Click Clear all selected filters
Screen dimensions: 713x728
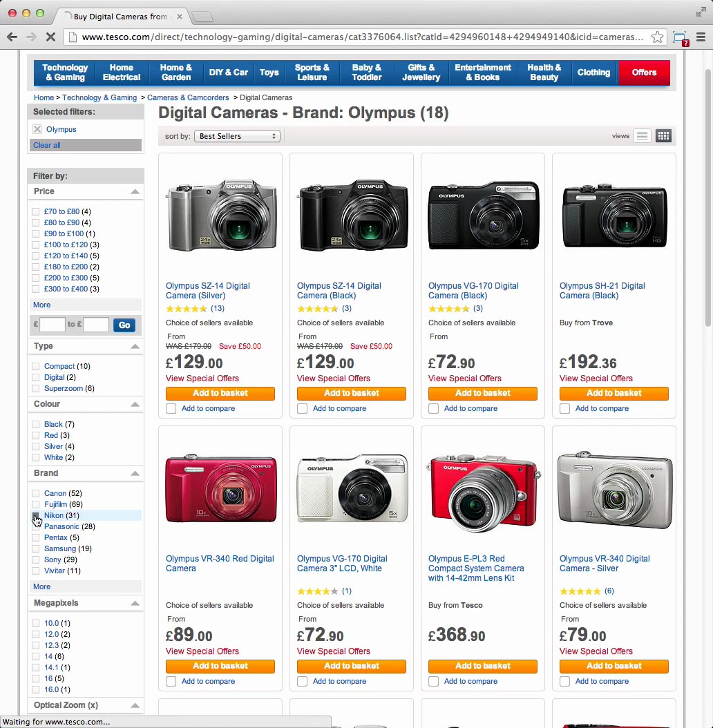point(47,145)
